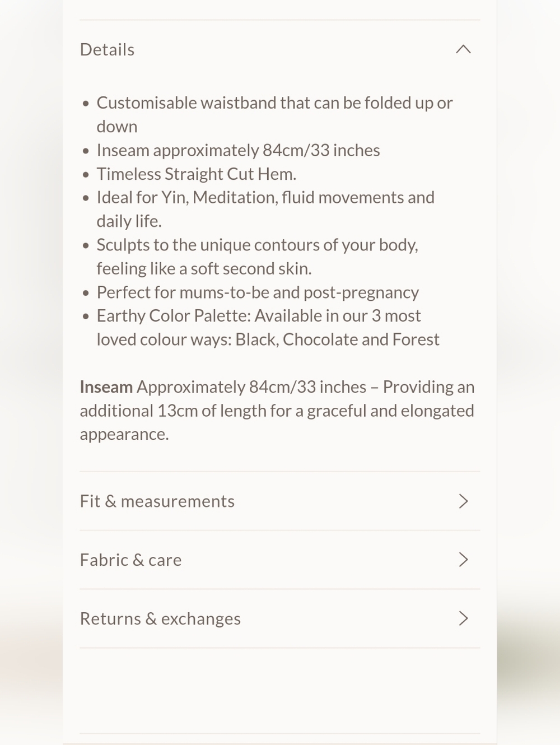Click the Customisable waistband bullet text
This screenshot has width=560, height=745.
[x=274, y=115]
